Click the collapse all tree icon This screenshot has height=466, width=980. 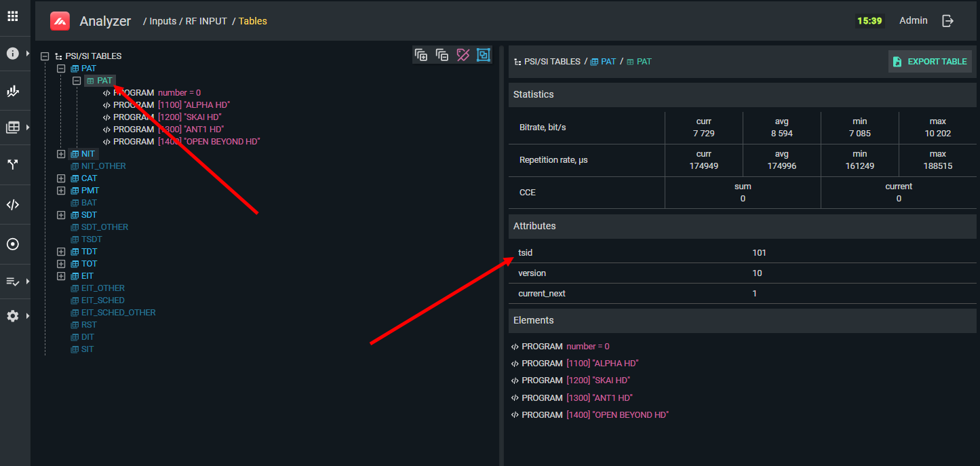[x=442, y=55]
